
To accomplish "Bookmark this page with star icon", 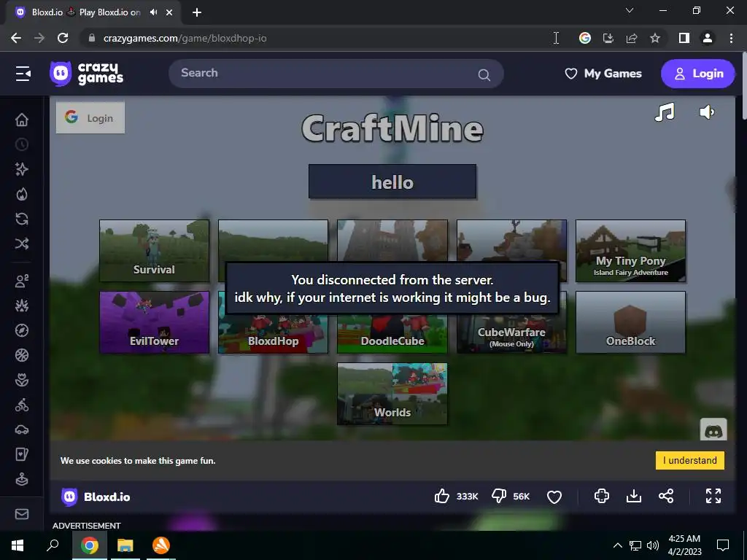I will coord(655,38).
